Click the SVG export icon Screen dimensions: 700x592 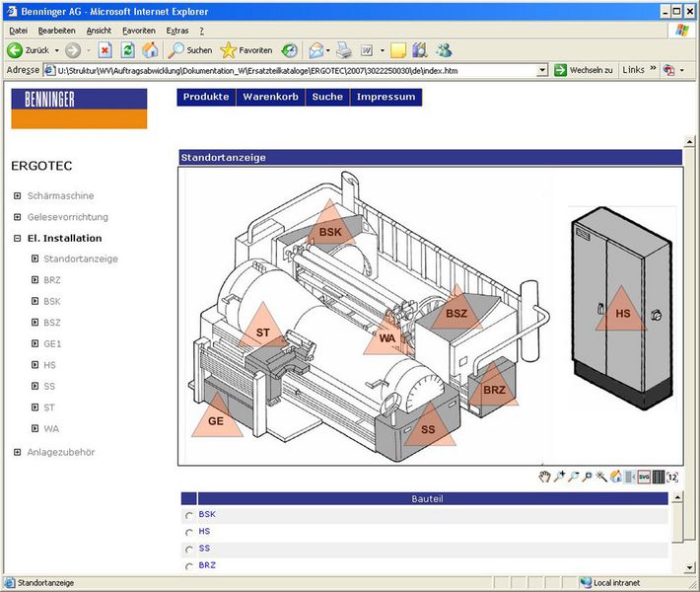click(x=644, y=477)
